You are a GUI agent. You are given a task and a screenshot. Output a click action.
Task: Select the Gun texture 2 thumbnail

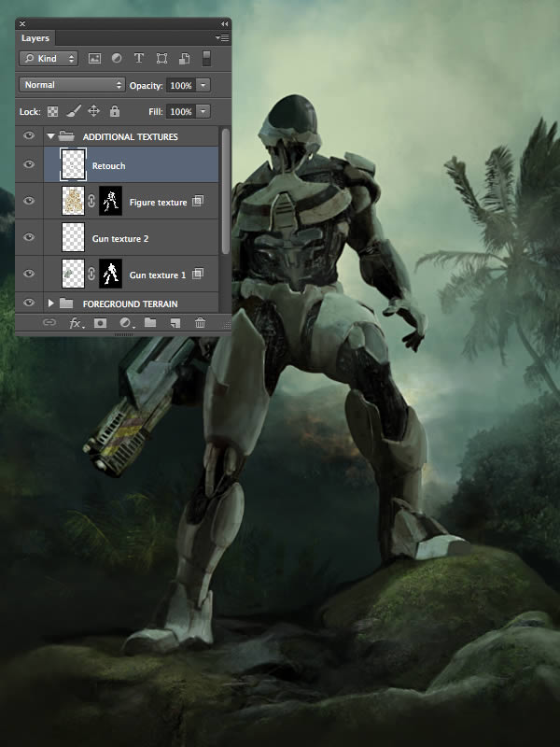click(74, 237)
